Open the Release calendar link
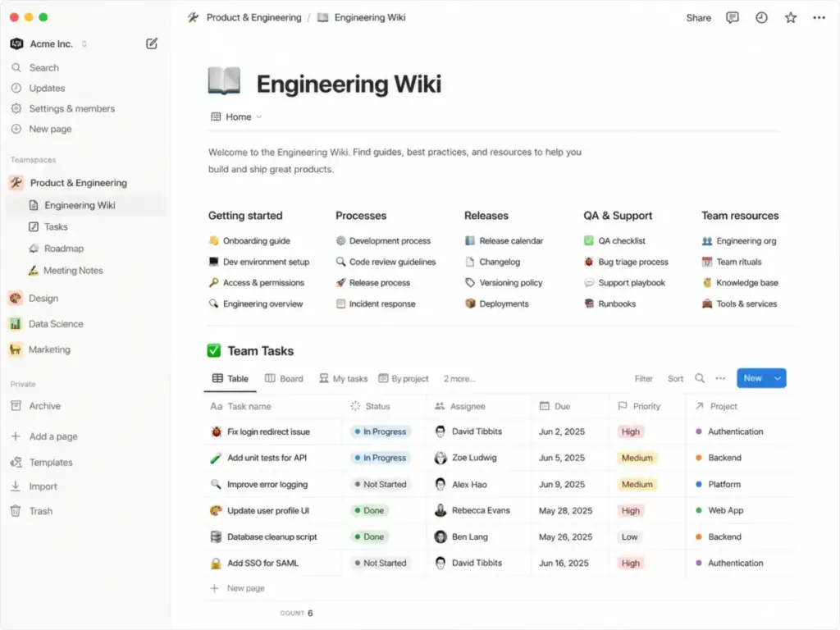Screen dimensions: 840x630 click(504, 241)
